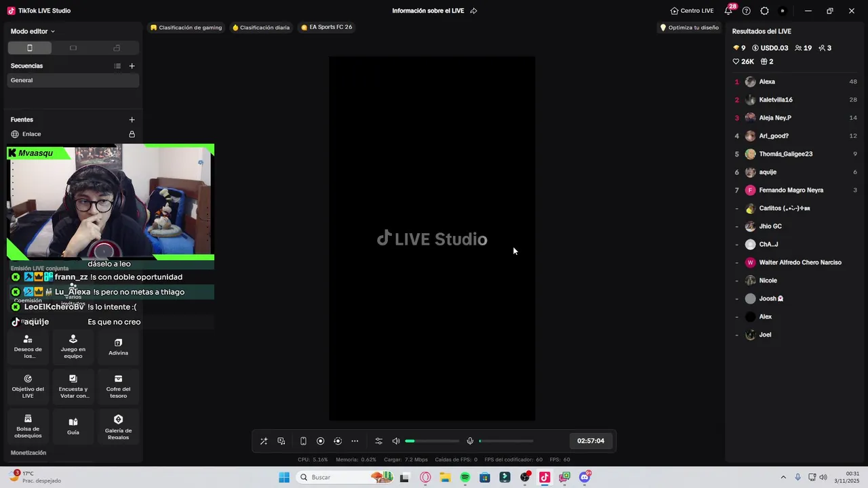Open Juego en equipo tool
This screenshot has height=488, width=868.
point(73,346)
